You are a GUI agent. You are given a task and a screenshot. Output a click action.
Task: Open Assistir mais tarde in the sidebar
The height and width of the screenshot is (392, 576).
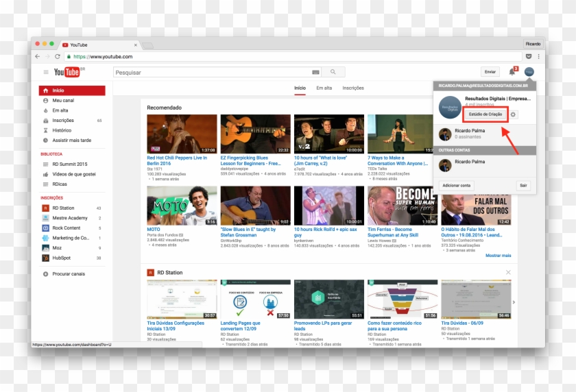[x=72, y=140]
